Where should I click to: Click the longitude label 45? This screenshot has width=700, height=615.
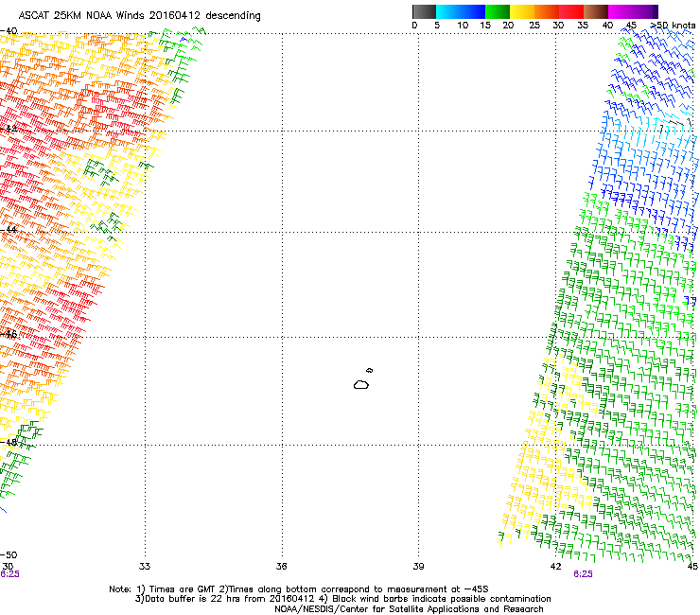point(692,567)
